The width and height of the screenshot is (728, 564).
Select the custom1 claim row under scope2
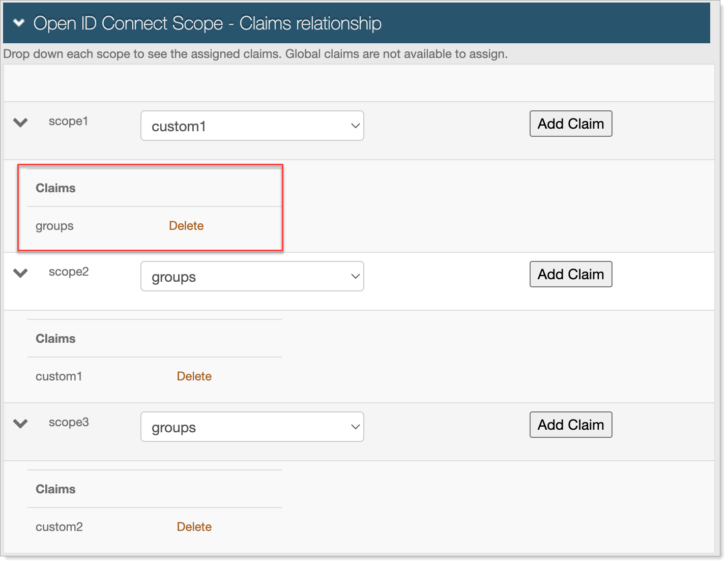click(59, 376)
